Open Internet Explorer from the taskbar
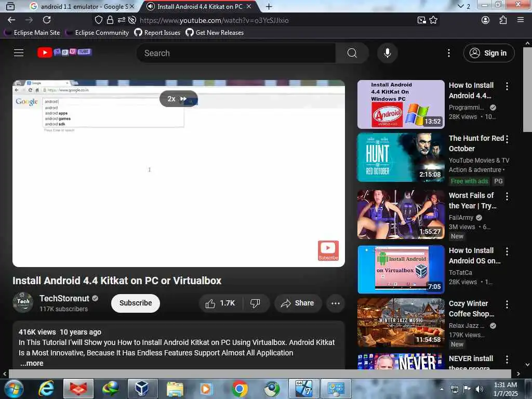Image resolution: width=532 pixels, height=399 pixels. click(46, 389)
